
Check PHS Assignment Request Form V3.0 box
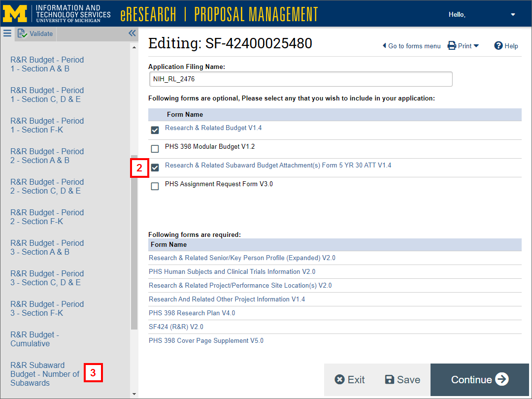click(x=155, y=186)
